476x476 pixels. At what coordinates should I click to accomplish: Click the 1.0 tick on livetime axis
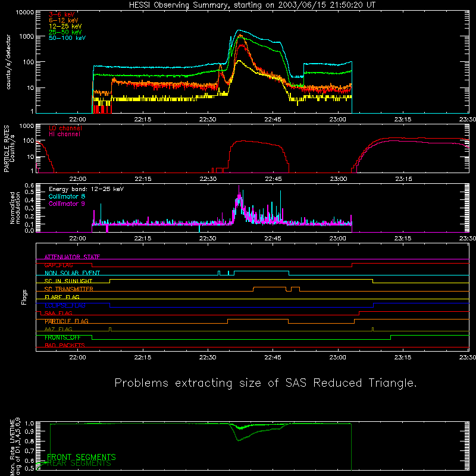pyautogui.click(x=29, y=424)
